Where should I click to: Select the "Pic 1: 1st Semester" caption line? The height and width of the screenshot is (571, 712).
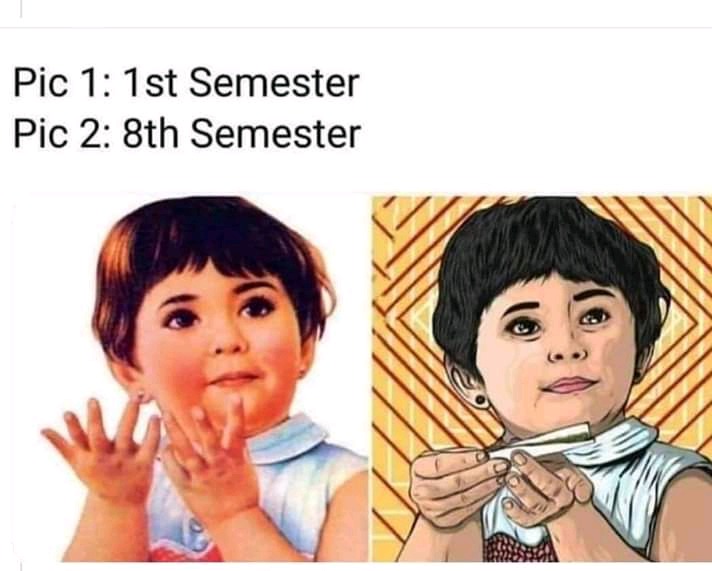(187, 83)
